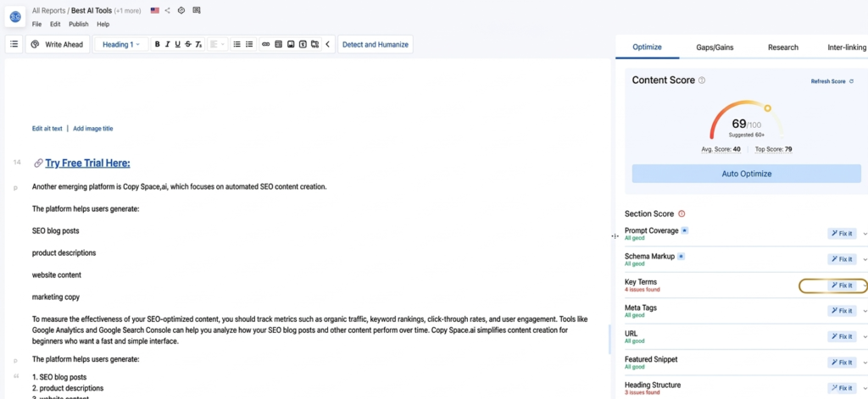Click Refresh Score in the Content Score panel
Image resolution: width=868 pixels, height=399 pixels.
point(832,81)
